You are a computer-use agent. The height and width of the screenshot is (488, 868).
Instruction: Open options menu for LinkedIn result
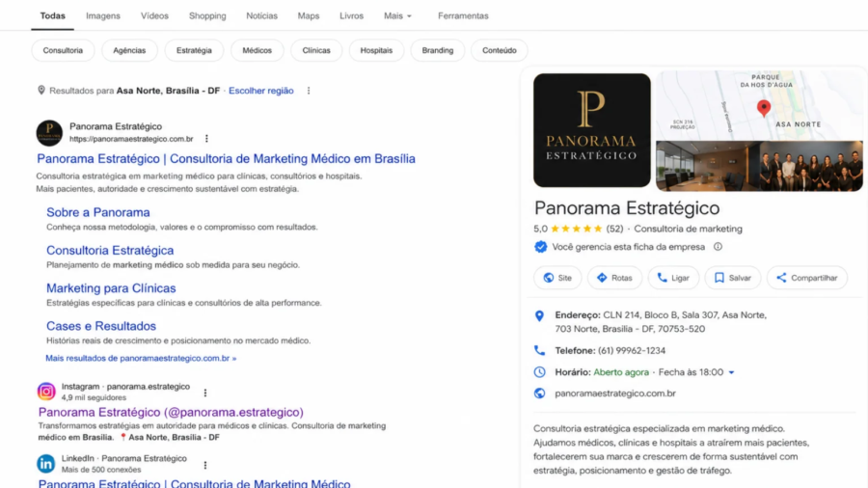click(205, 465)
